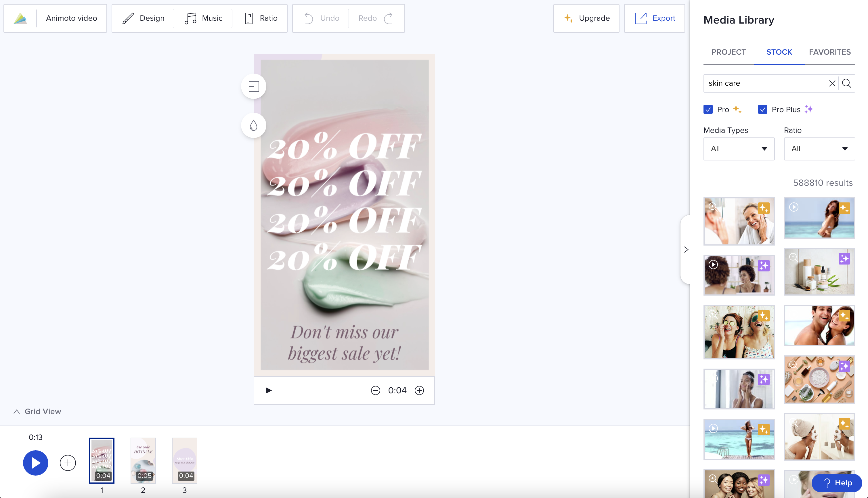Click the Ratio tool icon
Viewport: 868px width, 498px height.
248,18
